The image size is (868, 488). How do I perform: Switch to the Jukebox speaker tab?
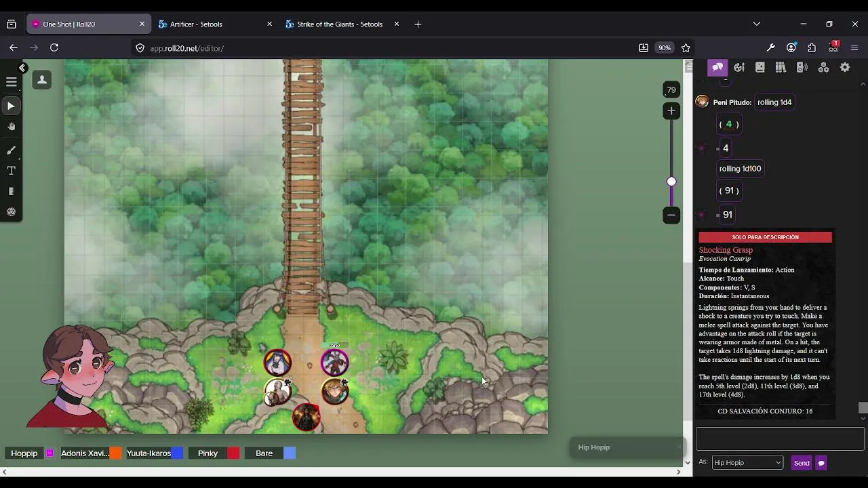[x=802, y=68]
